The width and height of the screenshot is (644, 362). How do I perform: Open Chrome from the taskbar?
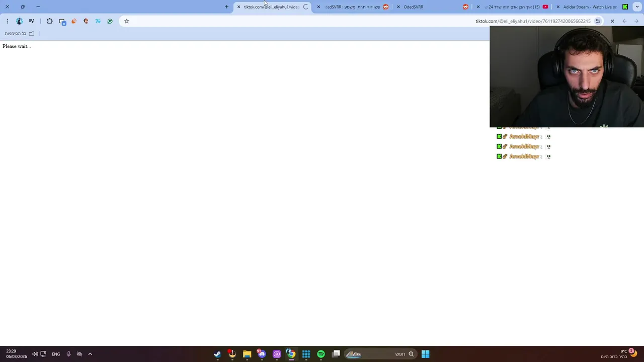point(291,354)
